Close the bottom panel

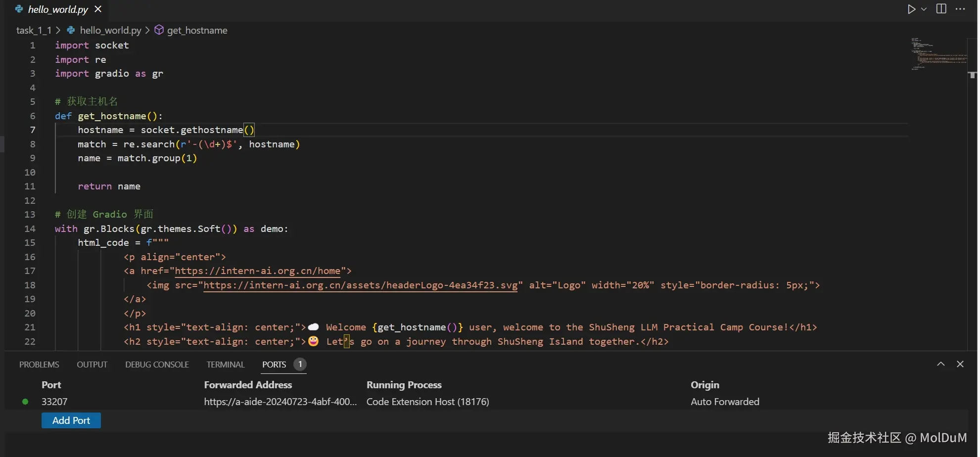960,364
